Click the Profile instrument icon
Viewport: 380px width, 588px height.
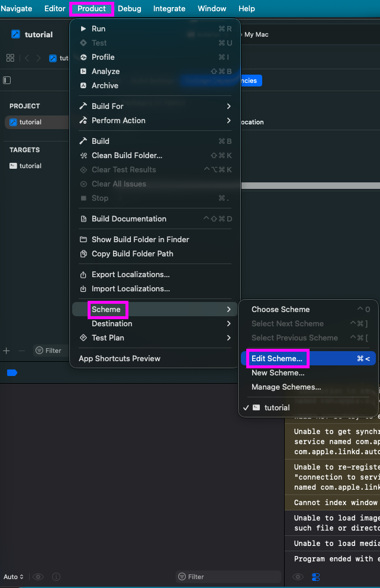tap(83, 57)
